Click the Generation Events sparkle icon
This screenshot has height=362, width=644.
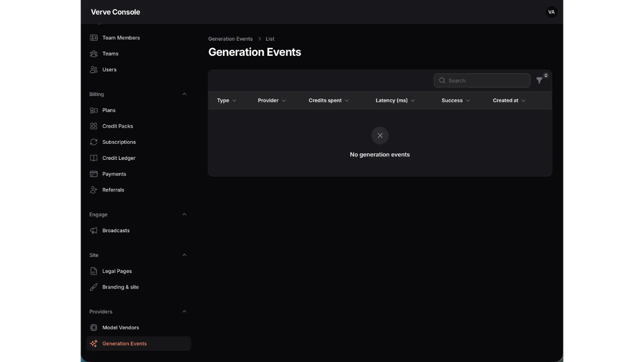[94, 344]
